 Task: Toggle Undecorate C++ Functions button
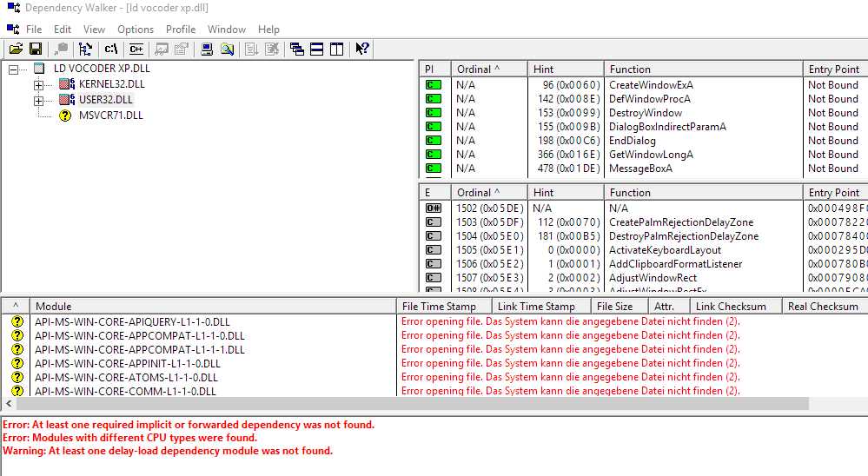pyautogui.click(x=136, y=50)
